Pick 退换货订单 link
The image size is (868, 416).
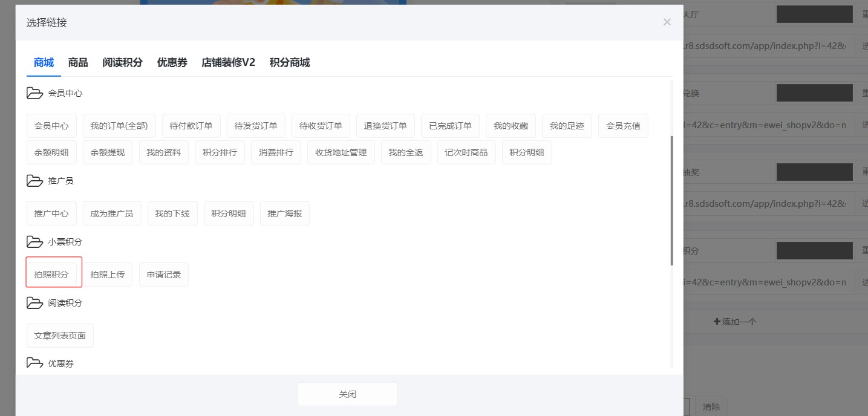pos(385,126)
